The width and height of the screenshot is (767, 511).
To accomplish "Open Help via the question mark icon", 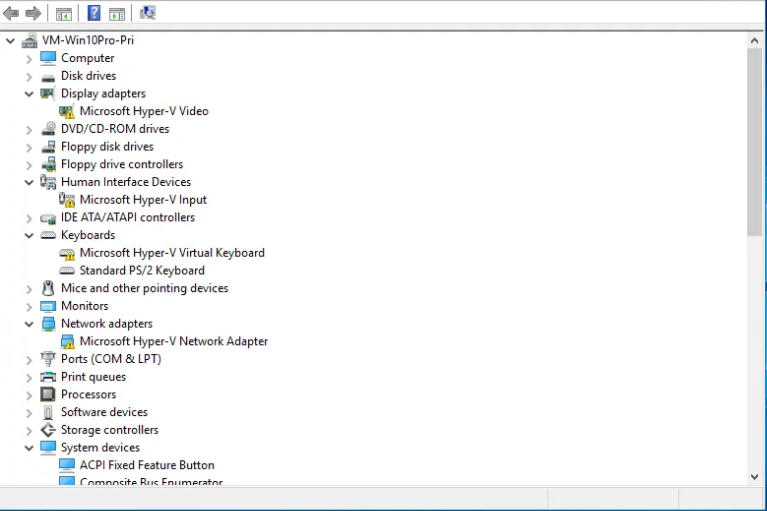I will click(93, 13).
